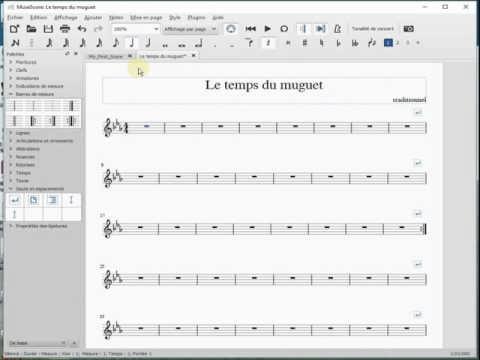The height and width of the screenshot is (360, 480).
Task: Open the page view mode dropdown
Action: click(190, 29)
